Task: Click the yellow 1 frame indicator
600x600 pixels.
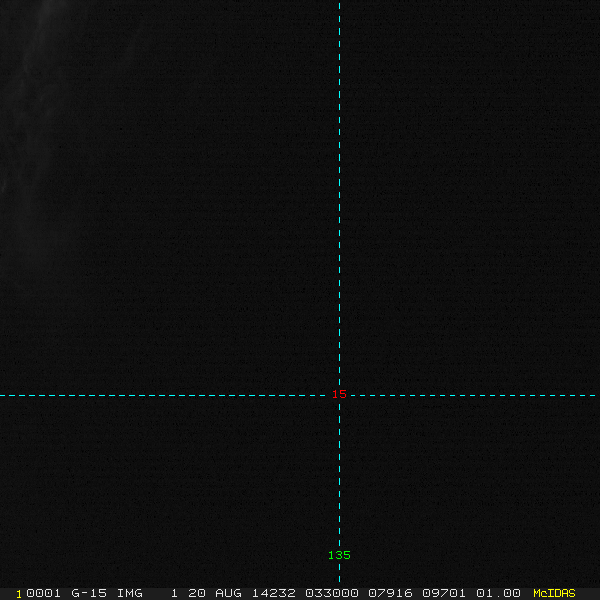Action: click(x=19, y=594)
